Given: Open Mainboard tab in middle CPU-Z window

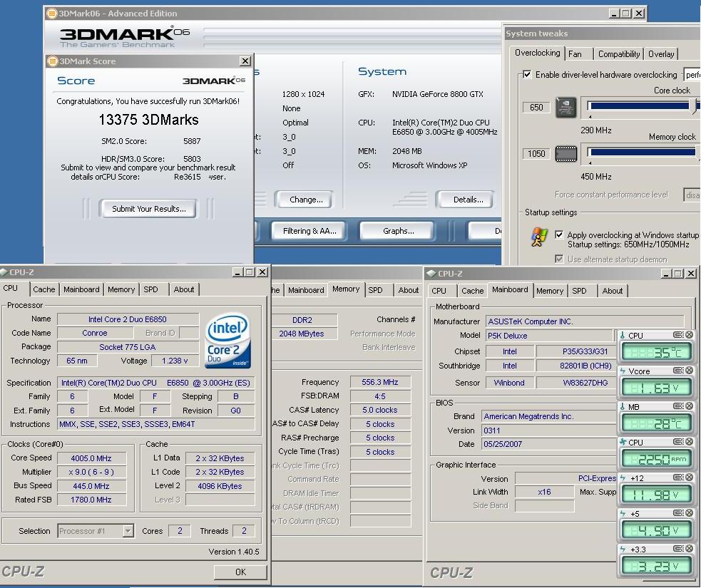Looking at the screenshot, I should [x=306, y=290].
